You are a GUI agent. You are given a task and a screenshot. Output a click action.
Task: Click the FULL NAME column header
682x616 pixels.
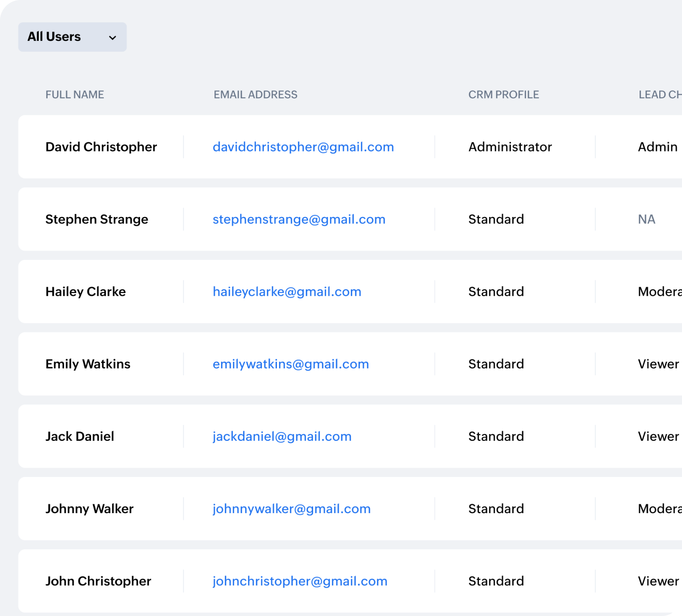pos(74,95)
